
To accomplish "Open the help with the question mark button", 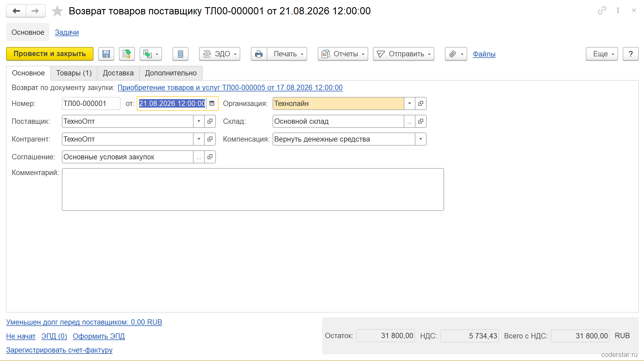I will pyautogui.click(x=631, y=54).
